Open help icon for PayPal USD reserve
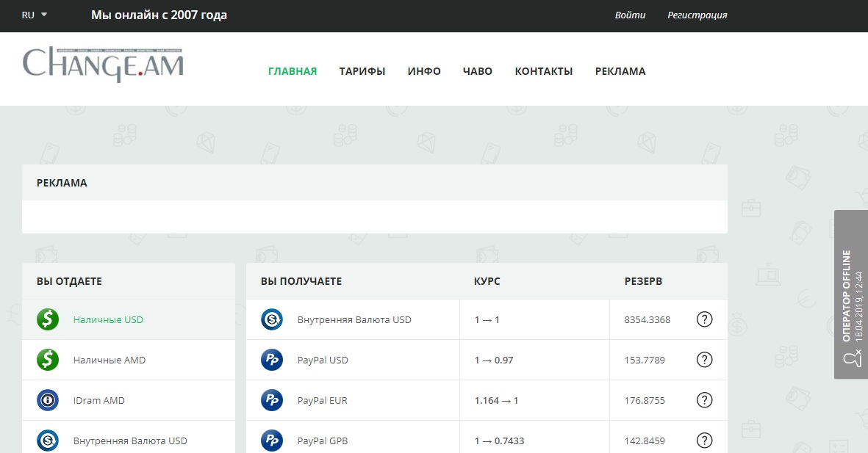The width and height of the screenshot is (868, 453). tap(704, 360)
